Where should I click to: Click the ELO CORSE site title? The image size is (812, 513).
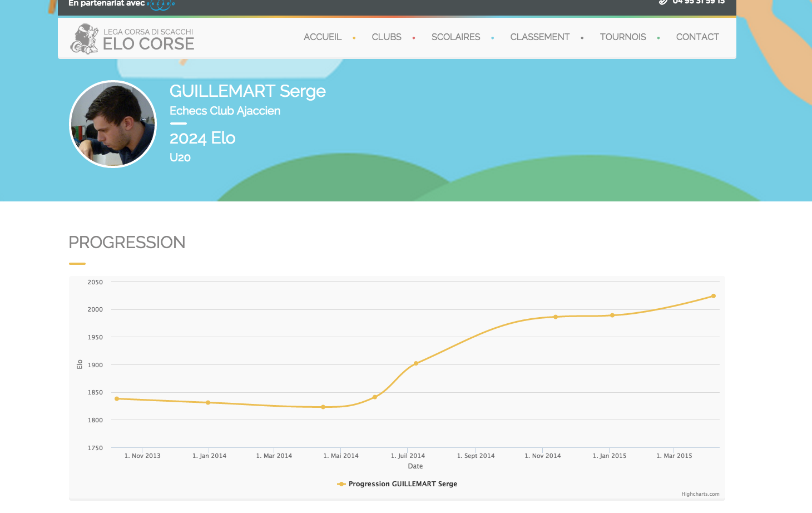(148, 44)
